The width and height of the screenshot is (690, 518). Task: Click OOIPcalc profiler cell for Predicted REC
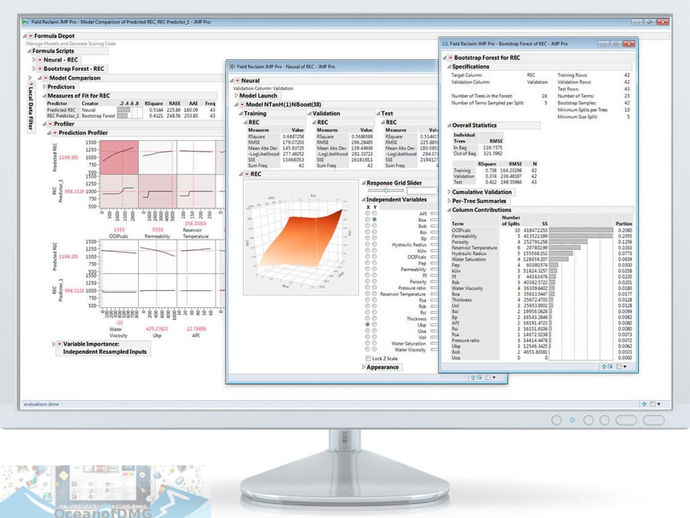119,158
